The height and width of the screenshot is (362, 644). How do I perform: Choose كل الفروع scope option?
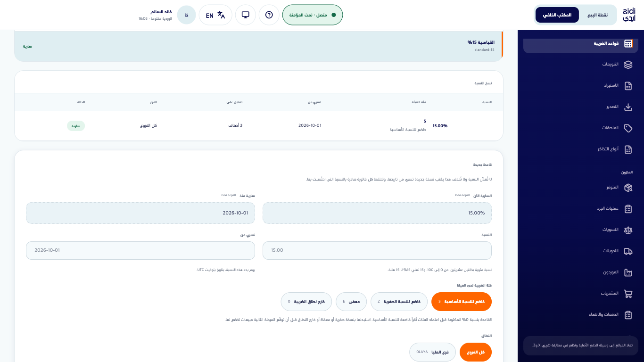point(476,352)
